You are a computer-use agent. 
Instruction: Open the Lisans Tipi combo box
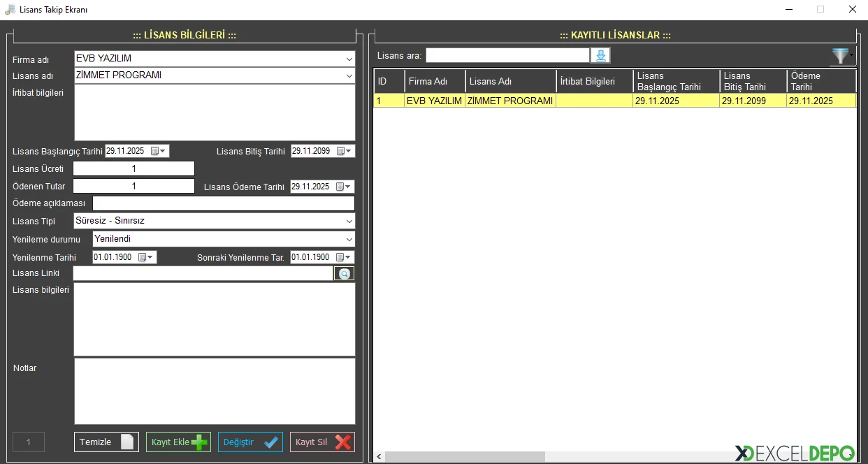point(349,221)
